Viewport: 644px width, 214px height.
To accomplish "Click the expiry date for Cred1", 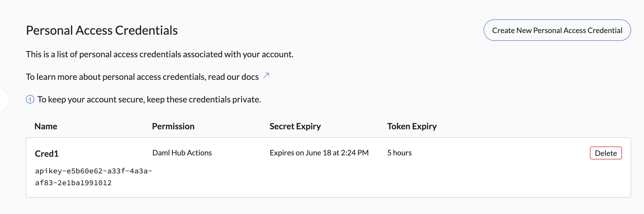I will pos(319,153).
